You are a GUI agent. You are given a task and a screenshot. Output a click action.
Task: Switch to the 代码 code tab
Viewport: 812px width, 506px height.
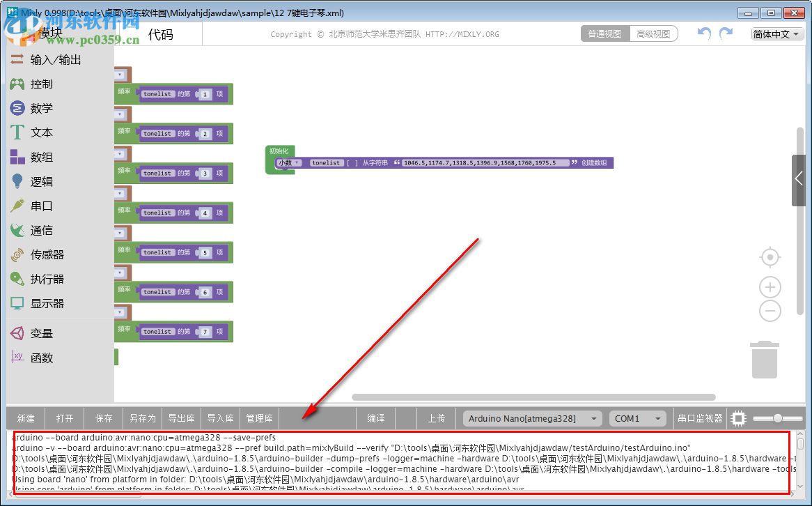[x=162, y=33]
